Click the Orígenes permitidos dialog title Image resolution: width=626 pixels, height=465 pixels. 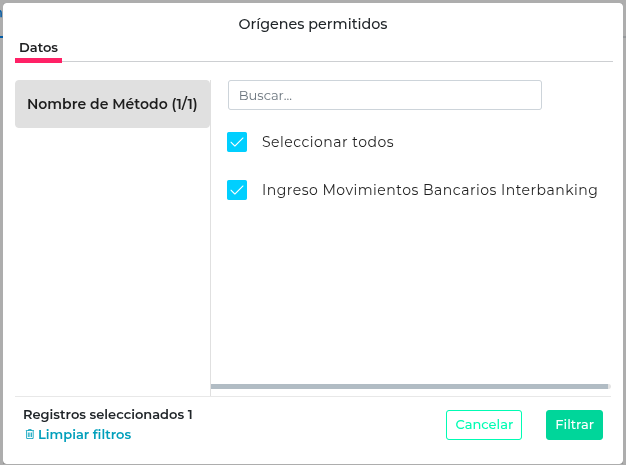point(313,23)
